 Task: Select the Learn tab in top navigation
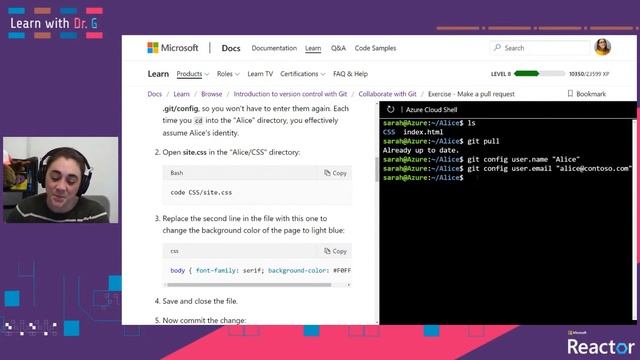(313, 48)
